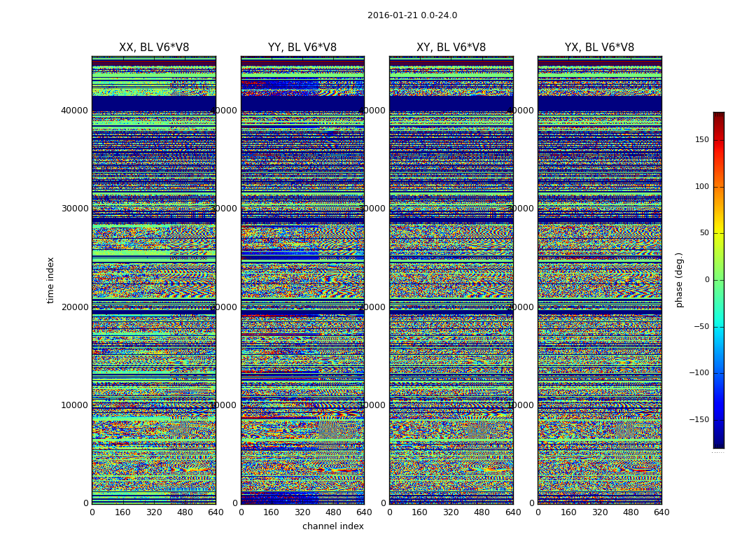
Task: Click the 480 x-tick label under XY panel
Action: tap(482, 512)
